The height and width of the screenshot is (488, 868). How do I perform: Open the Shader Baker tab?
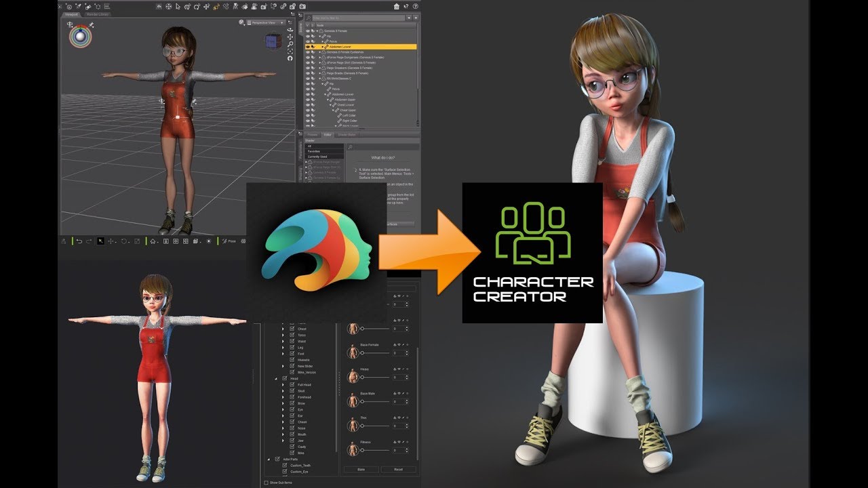tap(348, 134)
